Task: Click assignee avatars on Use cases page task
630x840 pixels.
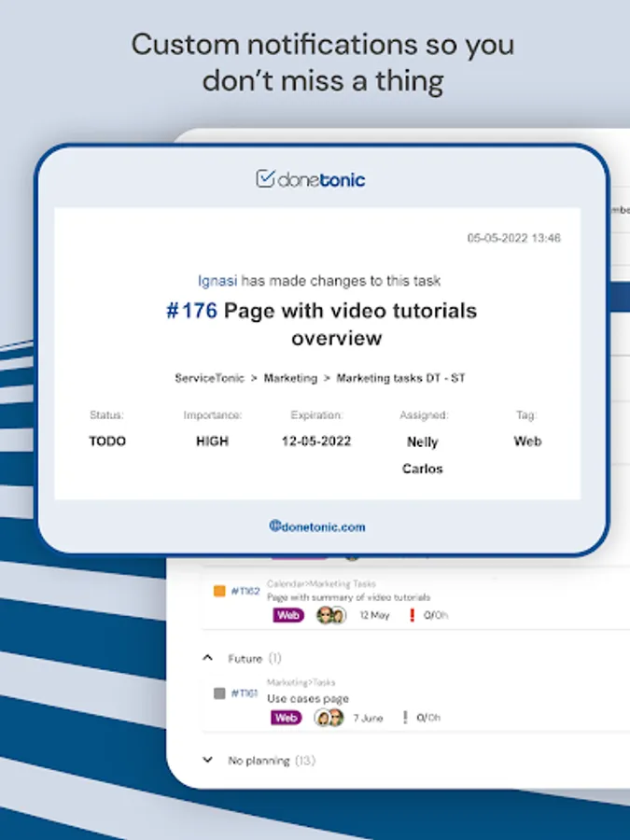Action: [x=329, y=718]
